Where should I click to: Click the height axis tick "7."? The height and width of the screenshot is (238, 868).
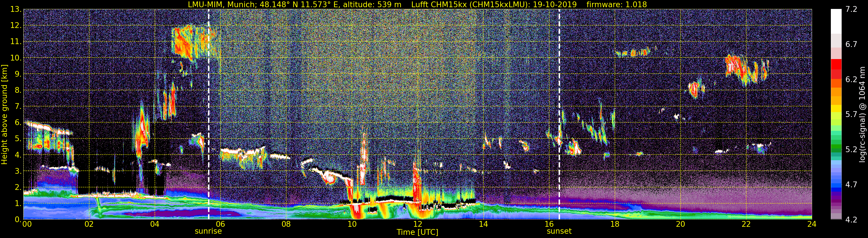[x=18, y=107]
